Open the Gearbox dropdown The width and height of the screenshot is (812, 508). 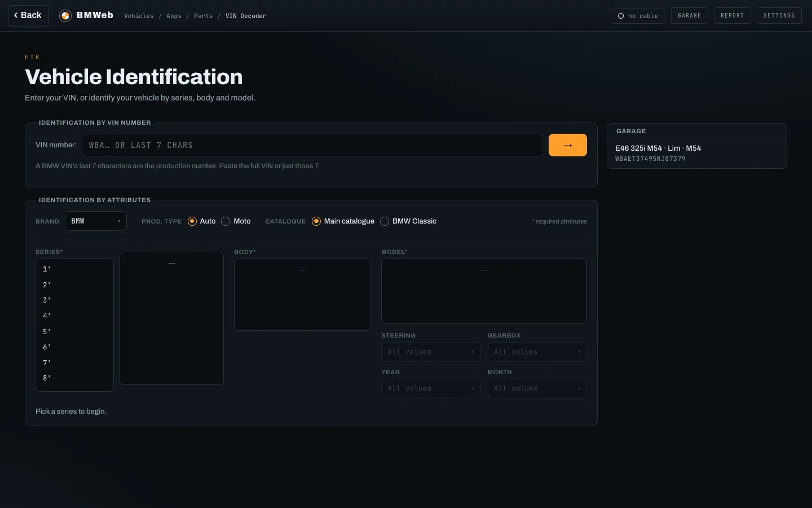coord(537,352)
